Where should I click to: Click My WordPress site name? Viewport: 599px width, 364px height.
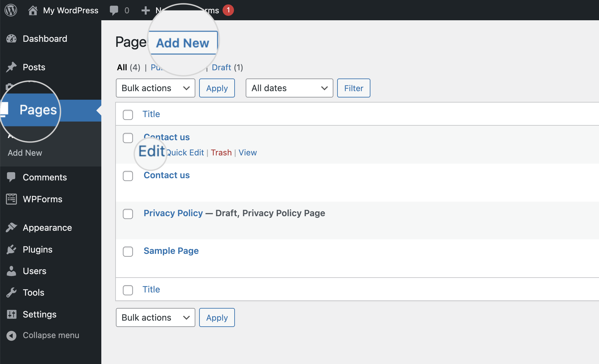71,10
